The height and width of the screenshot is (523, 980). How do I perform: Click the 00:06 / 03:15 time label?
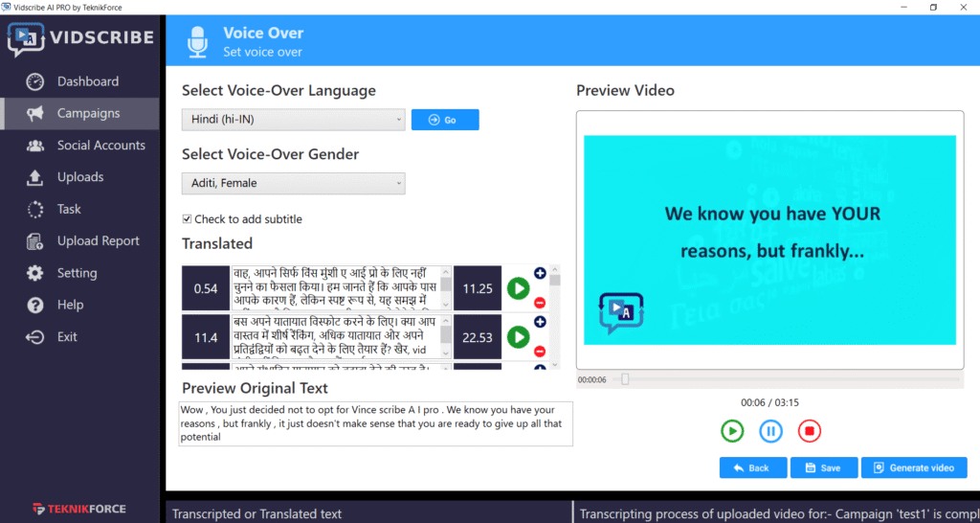(770, 403)
